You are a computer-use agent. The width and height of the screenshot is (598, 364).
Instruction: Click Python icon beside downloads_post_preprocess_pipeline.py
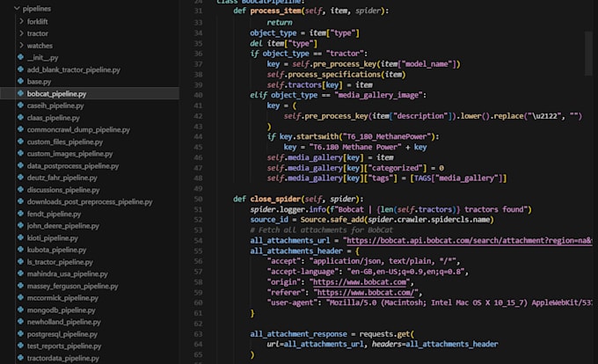tap(20, 201)
